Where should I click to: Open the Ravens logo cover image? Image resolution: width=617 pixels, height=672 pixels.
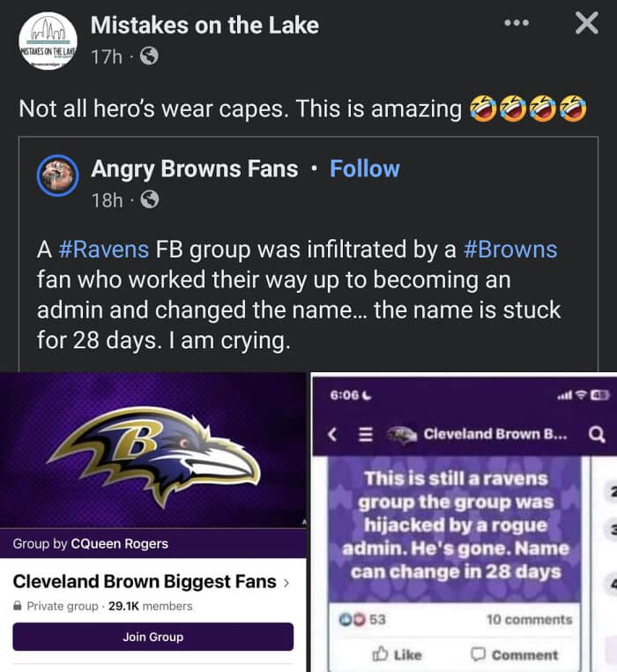(x=152, y=450)
